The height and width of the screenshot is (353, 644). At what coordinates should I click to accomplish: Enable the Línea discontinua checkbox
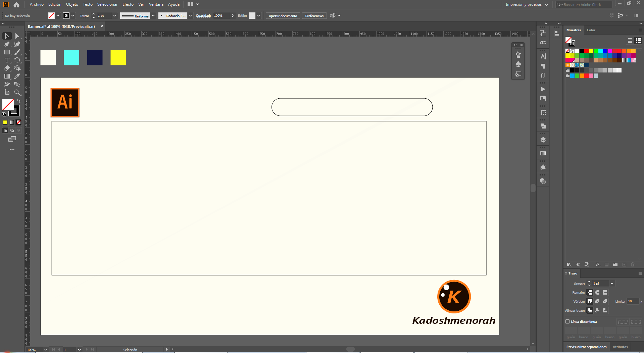click(x=567, y=321)
